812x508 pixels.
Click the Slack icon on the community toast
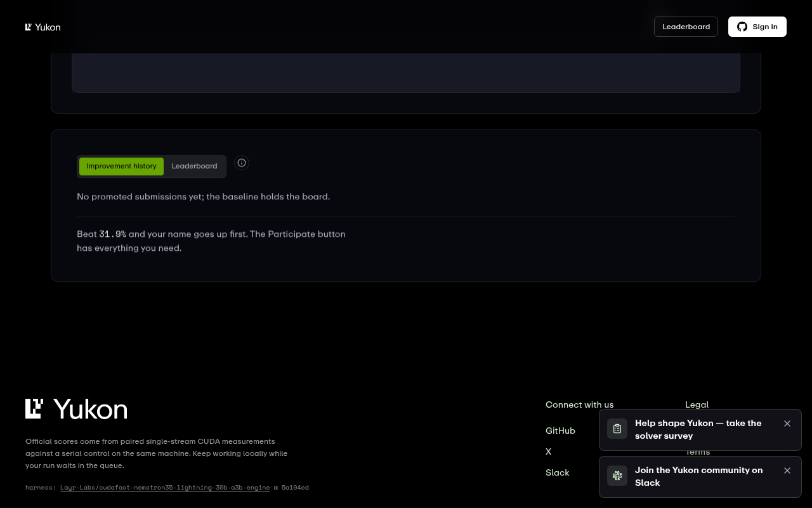point(617,476)
